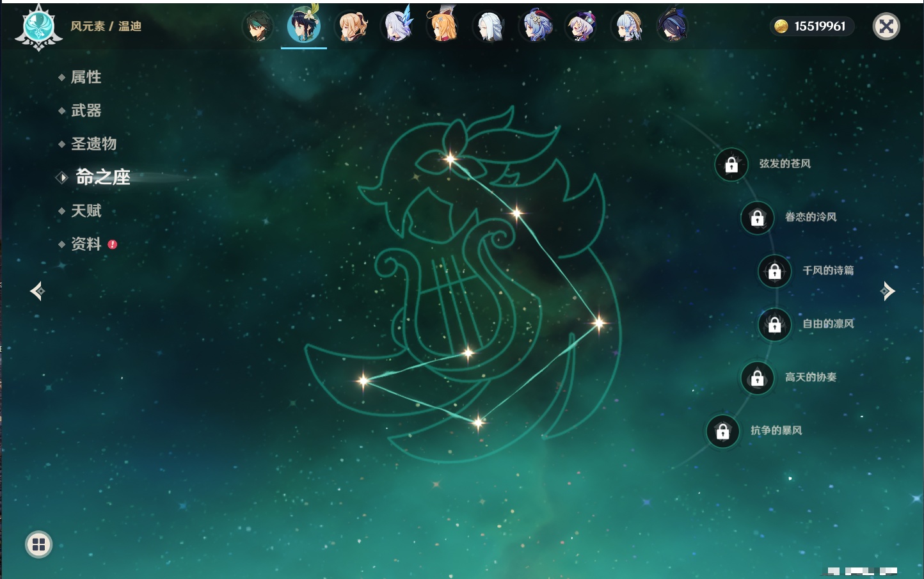Open the 天赋 talents page
The image size is (924, 579).
click(x=86, y=210)
